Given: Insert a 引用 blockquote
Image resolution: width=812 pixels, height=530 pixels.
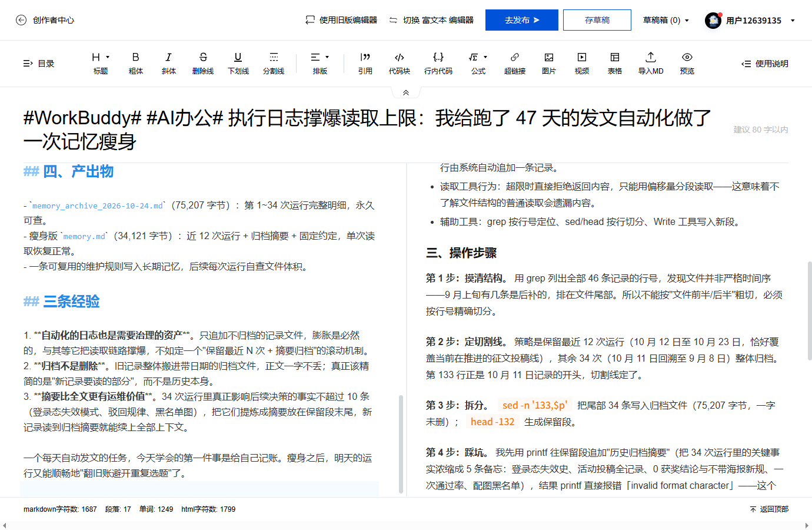Looking at the screenshot, I should click(365, 63).
